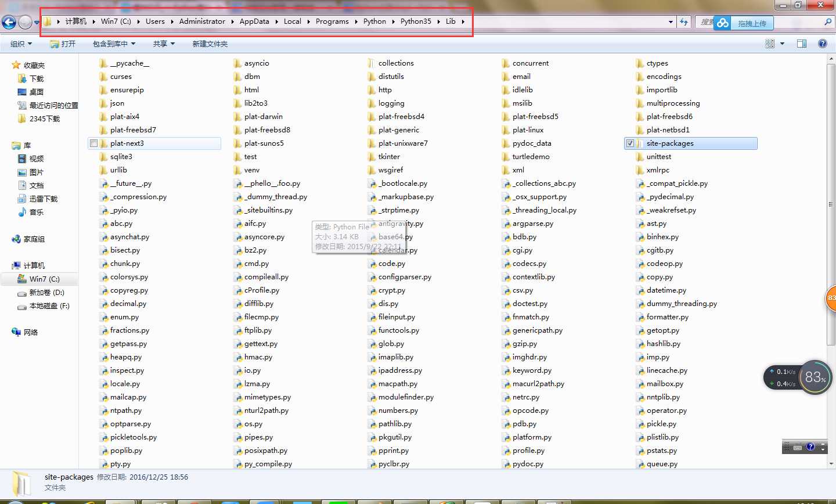Select the site-packages folder icon
This screenshot has height=504, width=836.
[x=640, y=143]
